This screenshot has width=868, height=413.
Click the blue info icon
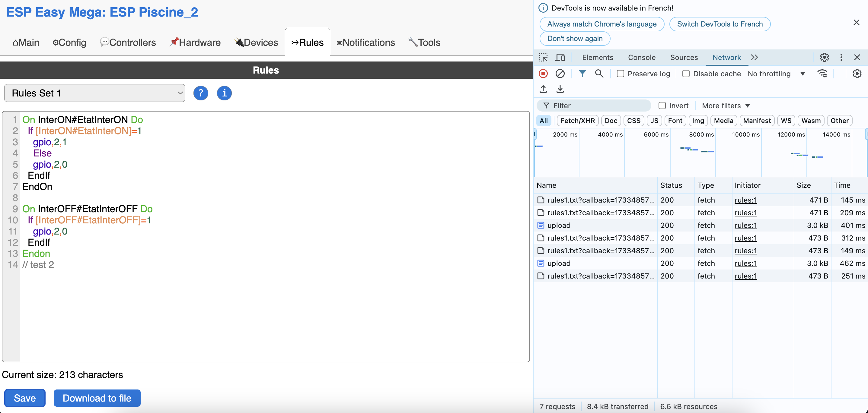tap(224, 93)
